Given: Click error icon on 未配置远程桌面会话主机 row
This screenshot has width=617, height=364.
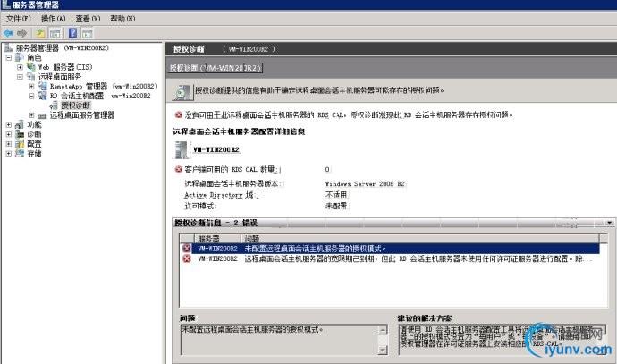Looking at the screenshot, I should [187, 249].
